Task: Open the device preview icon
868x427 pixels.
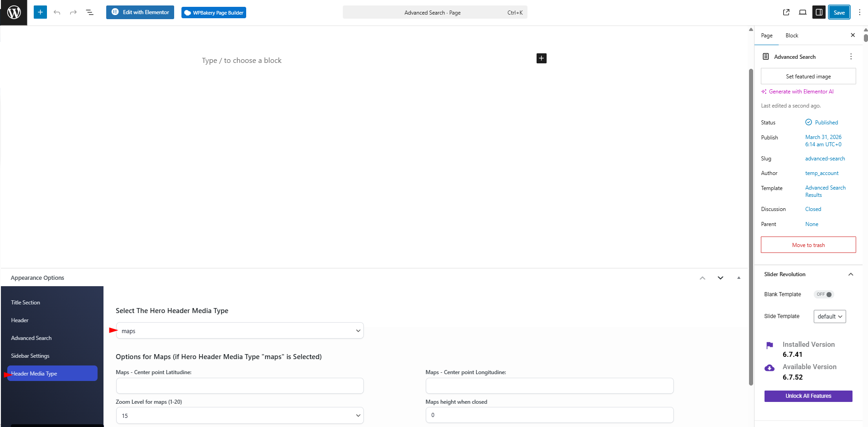Action: (802, 12)
